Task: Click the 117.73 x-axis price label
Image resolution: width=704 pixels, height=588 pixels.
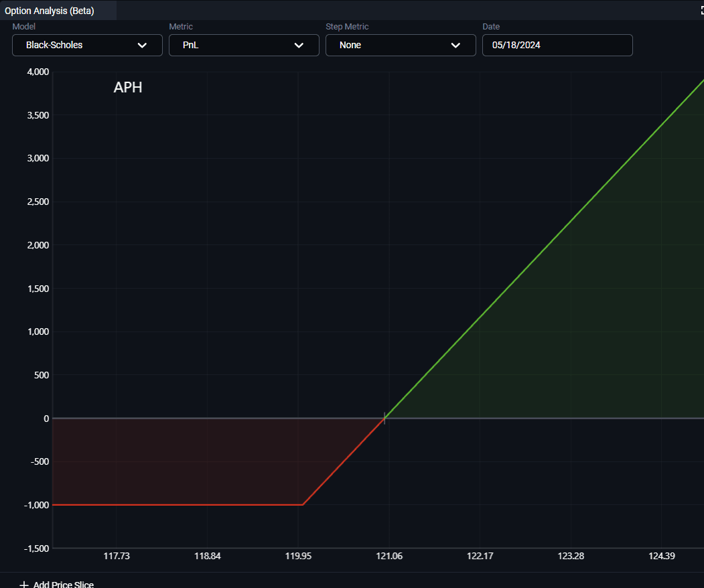Action: pos(117,556)
